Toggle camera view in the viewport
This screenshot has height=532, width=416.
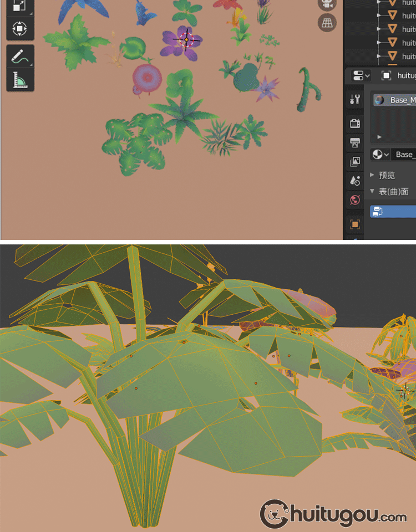327,4
